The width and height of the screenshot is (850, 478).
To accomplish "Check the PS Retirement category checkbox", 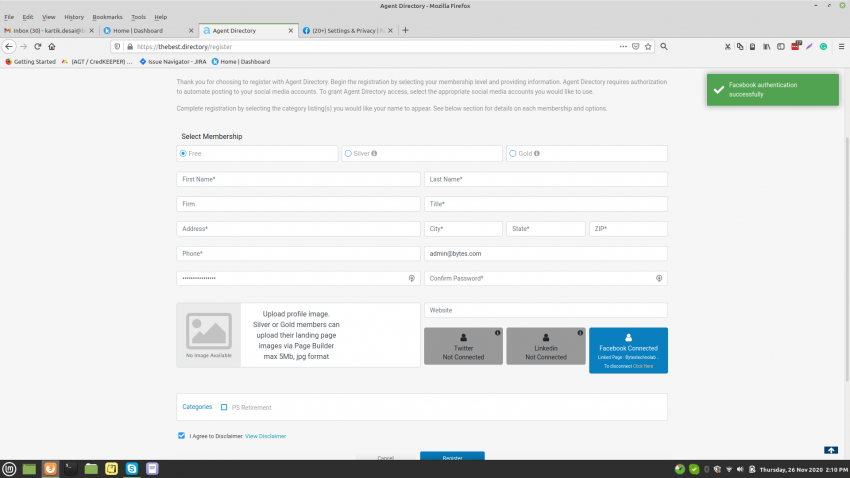I will pos(224,407).
